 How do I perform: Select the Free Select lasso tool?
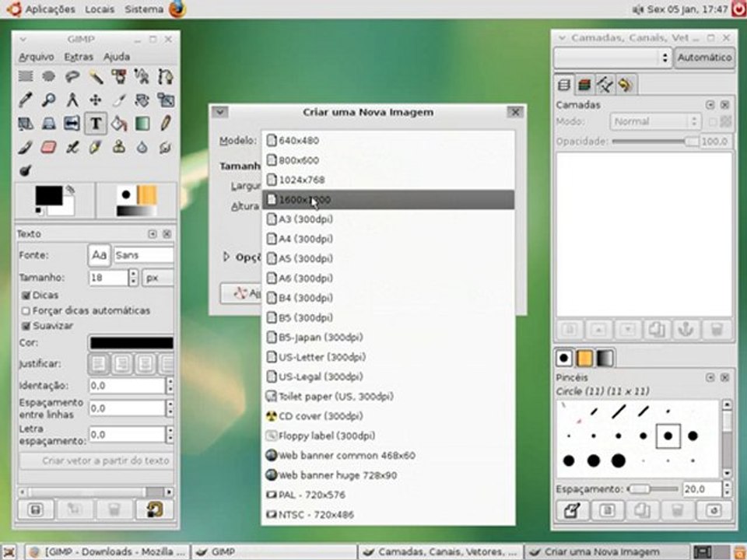(x=72, y=76)
